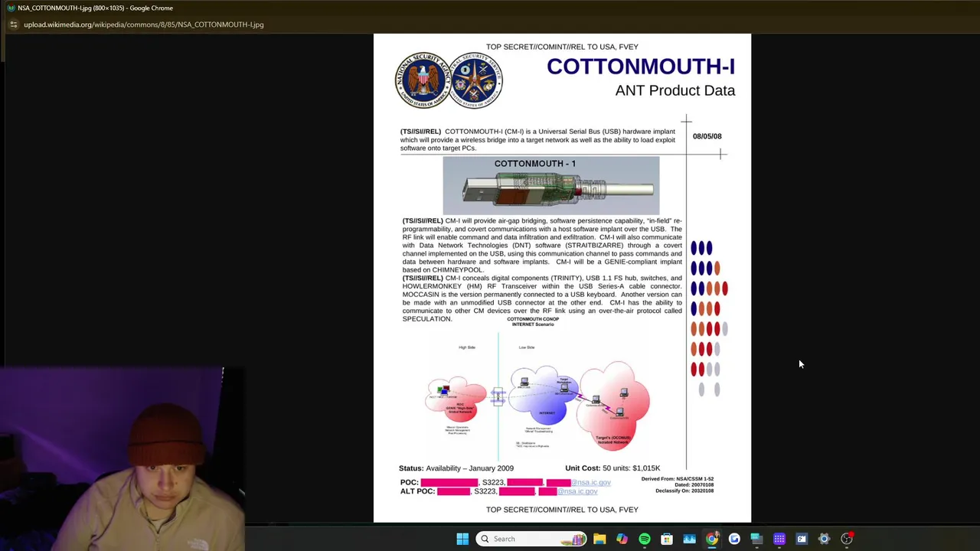Click the redacted nsa.ic.gov email in POC line
This screenshot has width=980, height=551.
(590, 482)
